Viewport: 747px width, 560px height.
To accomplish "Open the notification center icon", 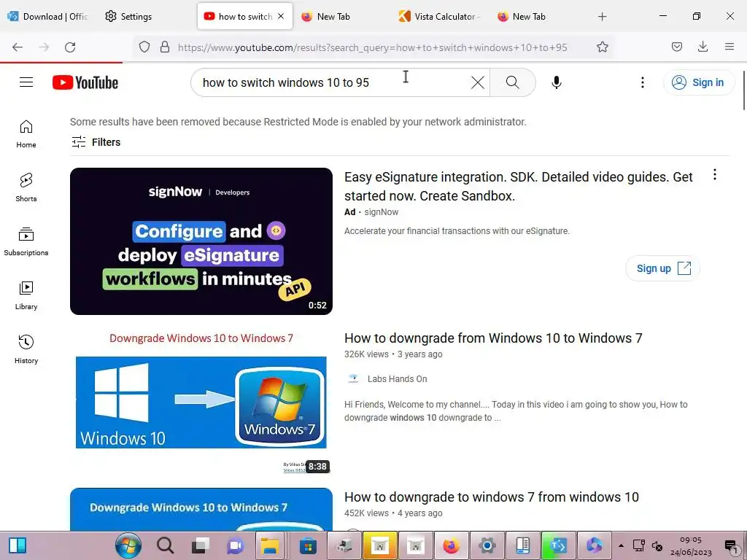I will pyautogui.click(x=731, y=545).
